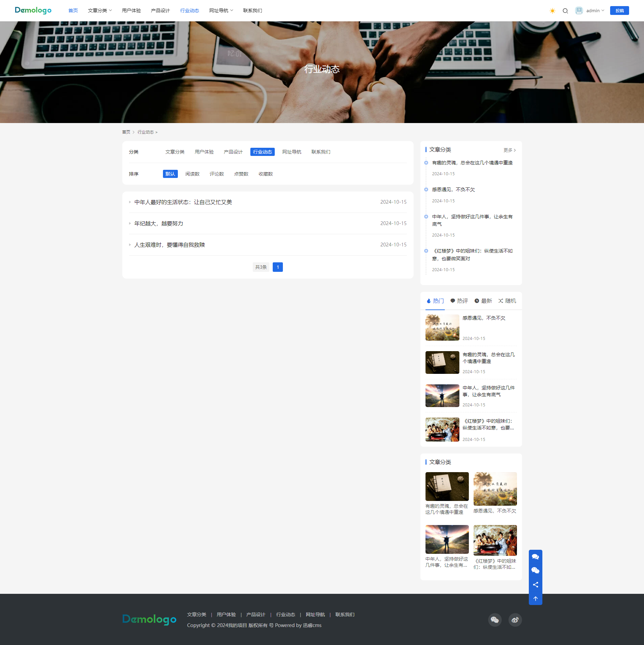Click the floating share icon
The height and width of the screenshot is (645, 644).
(535, 585)
